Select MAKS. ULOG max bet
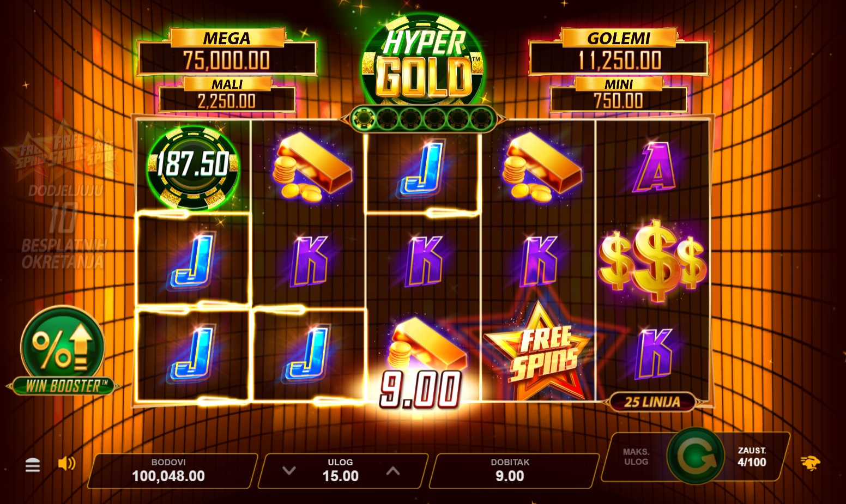Screen dimensions: 846x504 [636, 457]
